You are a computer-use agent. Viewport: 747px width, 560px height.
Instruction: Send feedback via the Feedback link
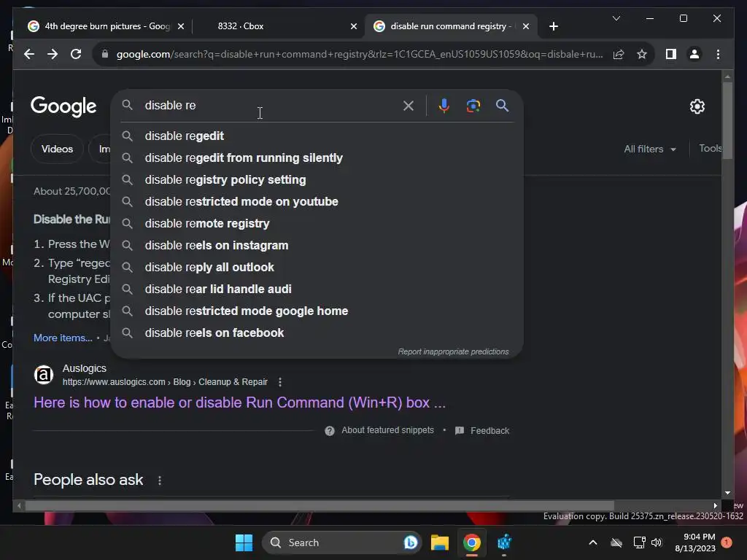[489, 431]
